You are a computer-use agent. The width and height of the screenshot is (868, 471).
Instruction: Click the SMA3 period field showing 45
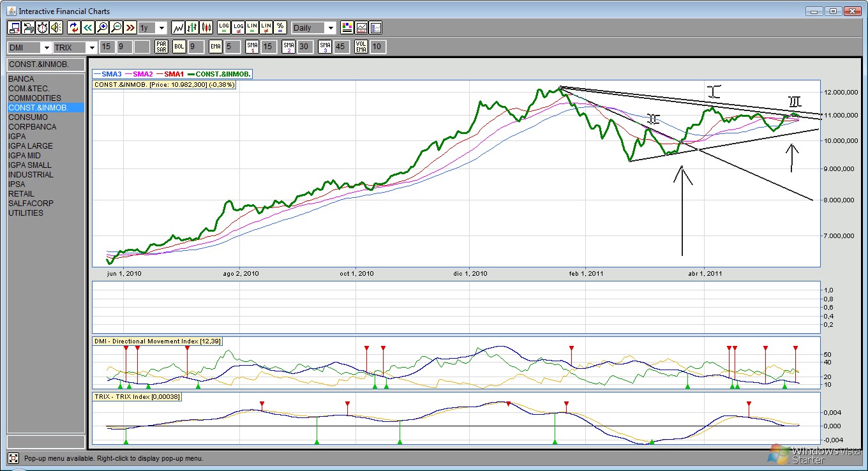coord(341,47)
